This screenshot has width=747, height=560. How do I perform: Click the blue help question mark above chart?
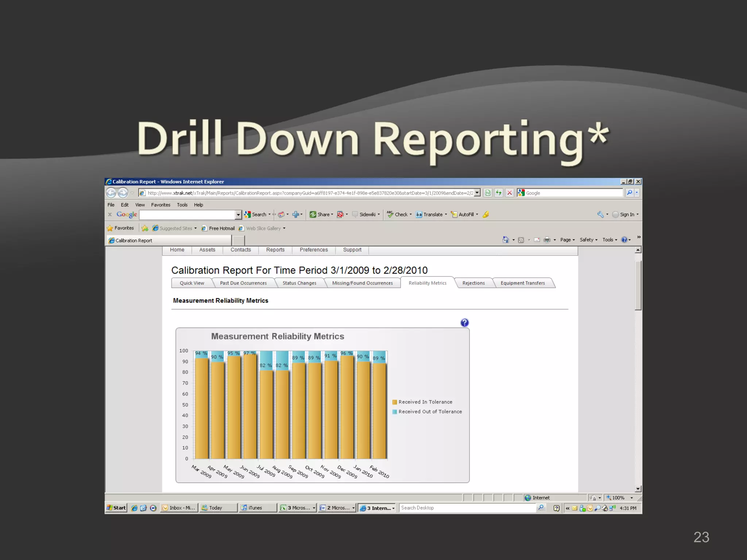point(464,323)
